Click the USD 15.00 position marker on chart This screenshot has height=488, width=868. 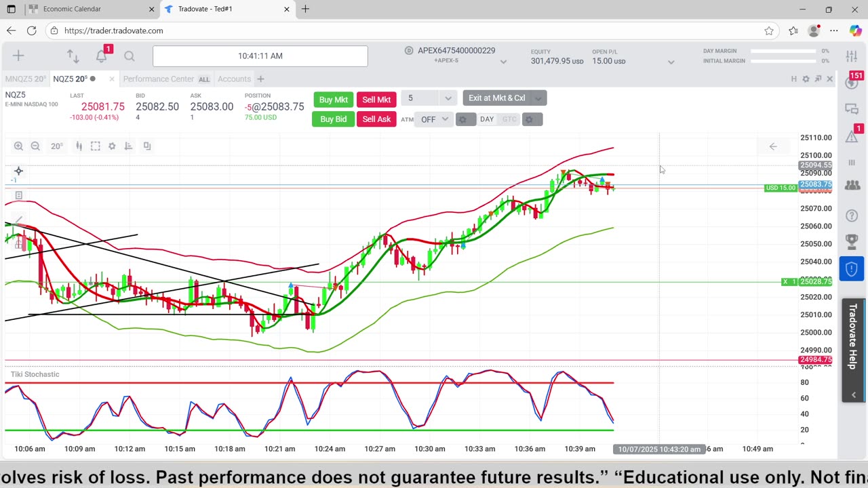click(x=781, y=188)
